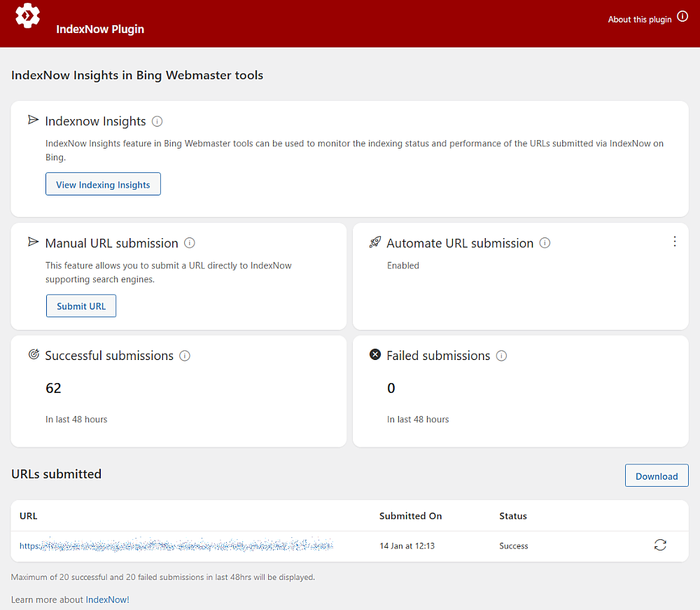Show info tooltip for Automate URL submission
The height and width of the screenshot is (610, 700).
point(545,243)
